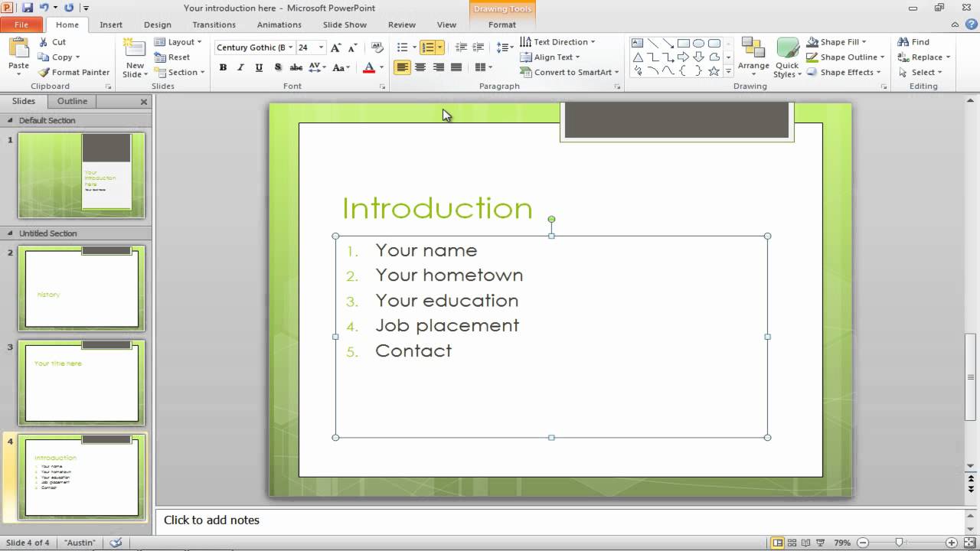Save the presentation from Quick Access toolbar
This screenshot has width=980, height=551.
tap(28, 8)
